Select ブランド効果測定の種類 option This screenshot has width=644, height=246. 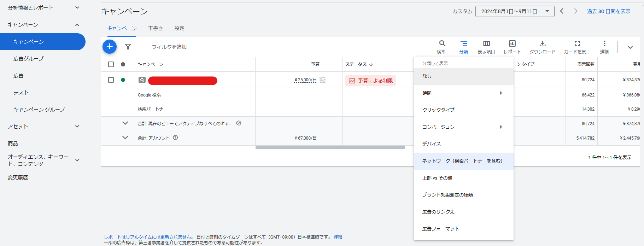pyautogui.click(x=464, y=195)
